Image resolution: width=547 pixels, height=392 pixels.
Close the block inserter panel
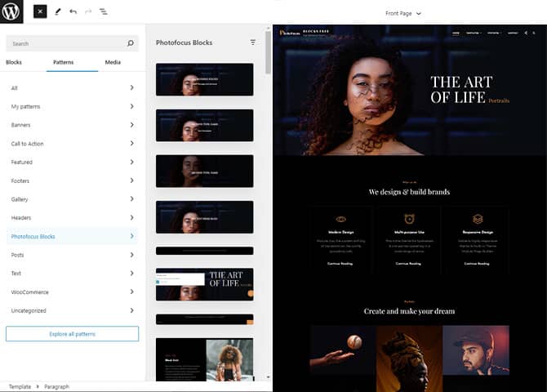coord(40,12)
